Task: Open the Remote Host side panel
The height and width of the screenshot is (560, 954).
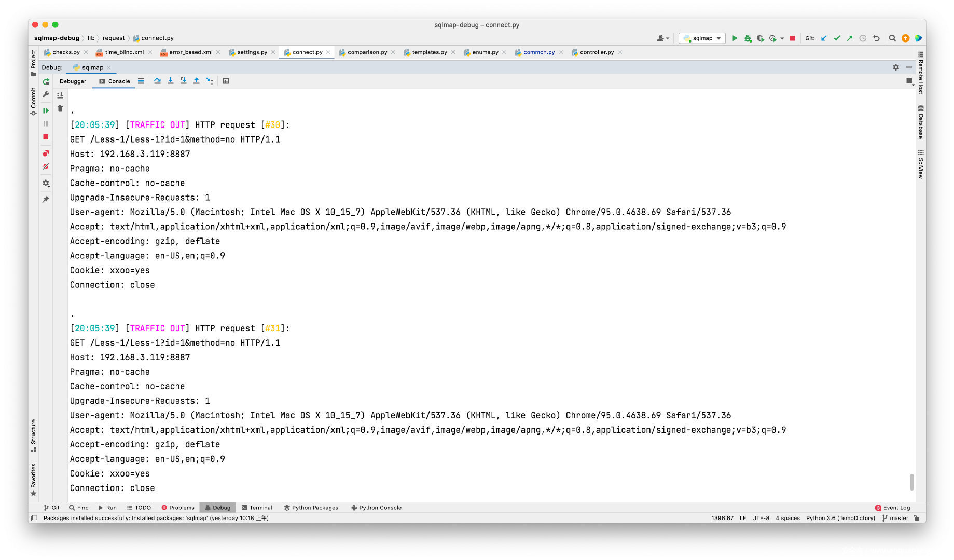Action: (x=920, y=73)
